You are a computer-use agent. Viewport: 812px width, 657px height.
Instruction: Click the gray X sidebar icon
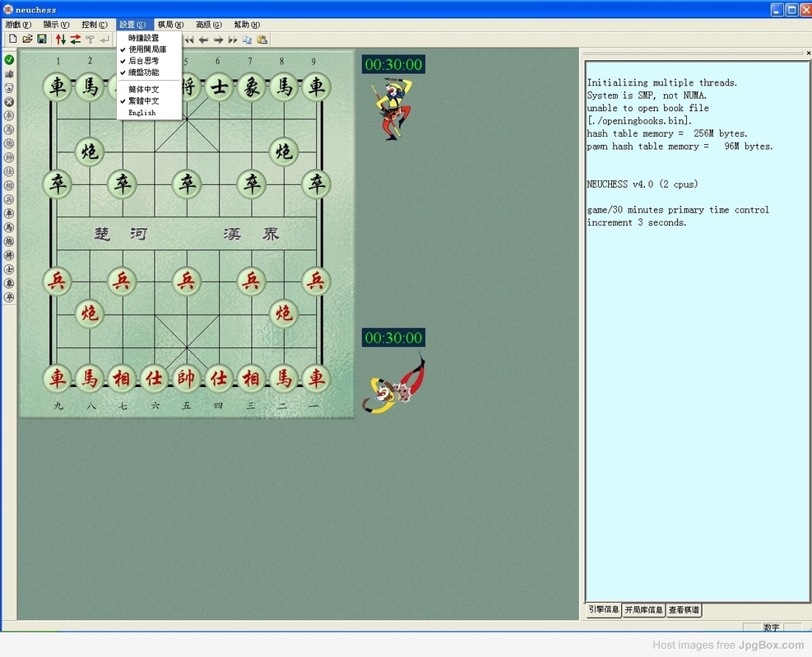9,102
